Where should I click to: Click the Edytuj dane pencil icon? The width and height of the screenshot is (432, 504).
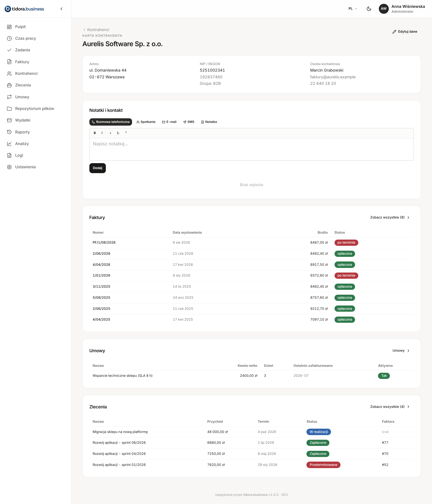(x=394, y=32)
